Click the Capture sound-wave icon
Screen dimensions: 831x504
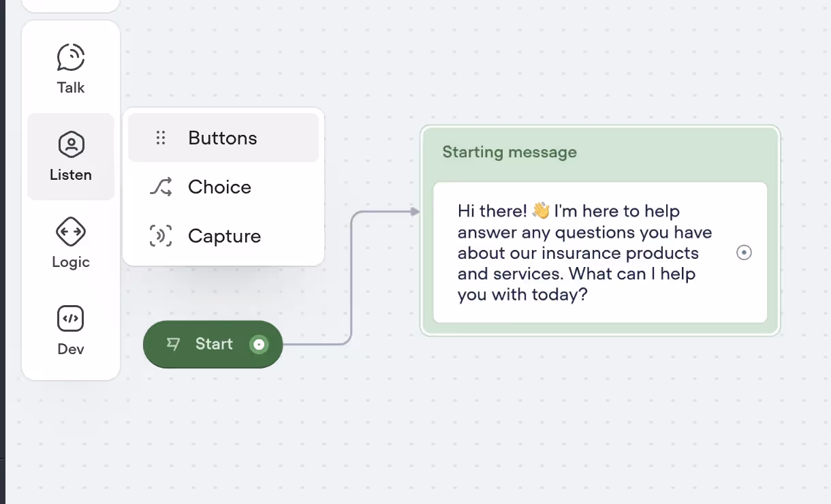click(x=161, y=236)
